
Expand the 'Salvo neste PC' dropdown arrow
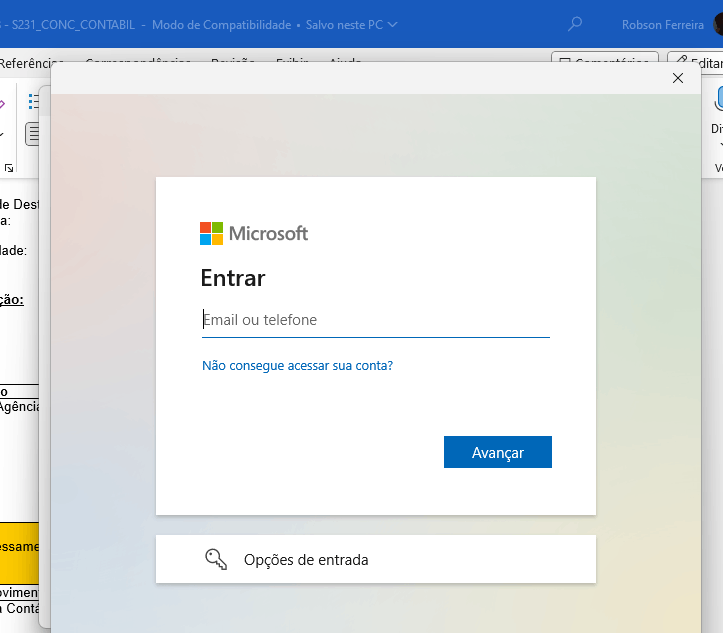pyautogui.click(x=392, y=25)
